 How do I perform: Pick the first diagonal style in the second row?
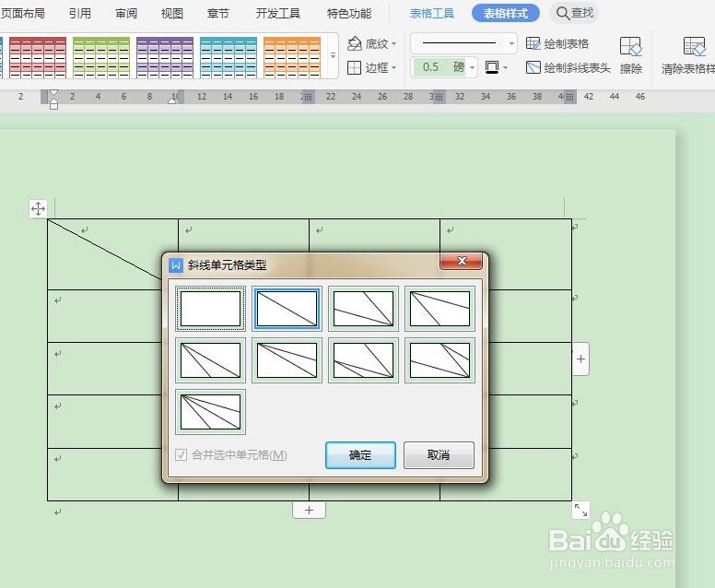click(210, 360)
